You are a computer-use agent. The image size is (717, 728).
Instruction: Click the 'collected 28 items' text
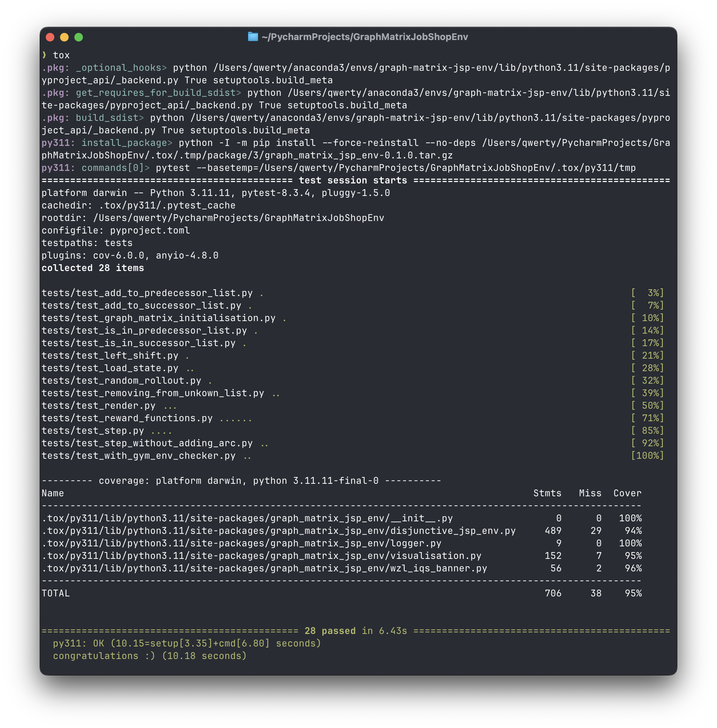pyautogui.click(x=93, y=268)
